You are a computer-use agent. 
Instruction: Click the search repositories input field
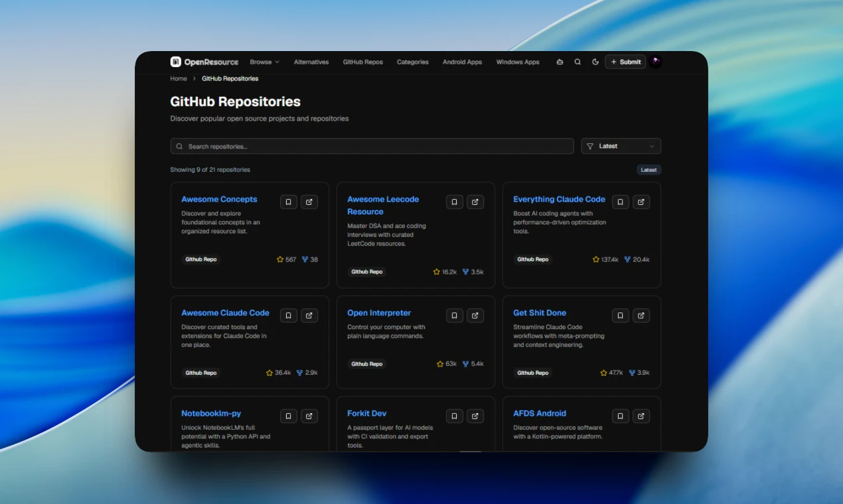pyautogui.click(x=371, y=146)
